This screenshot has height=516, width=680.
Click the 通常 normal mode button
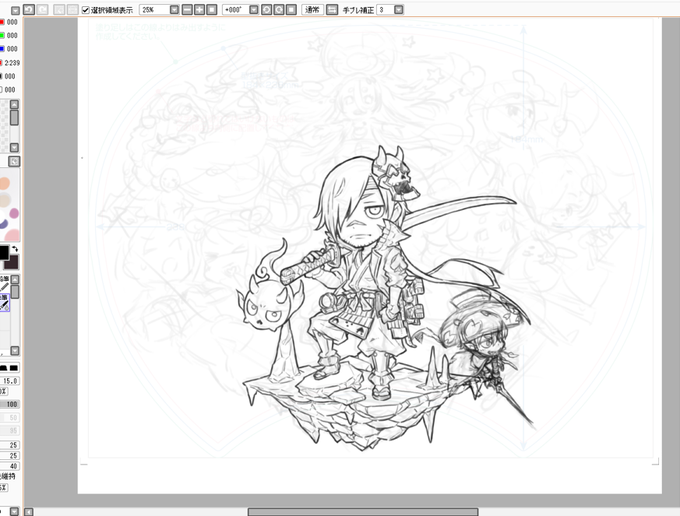point(312,10)
